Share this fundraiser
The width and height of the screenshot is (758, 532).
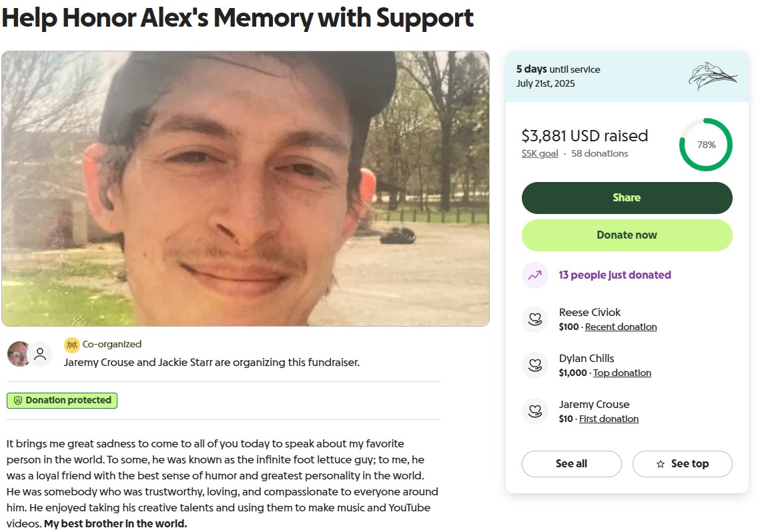(627, 197)
